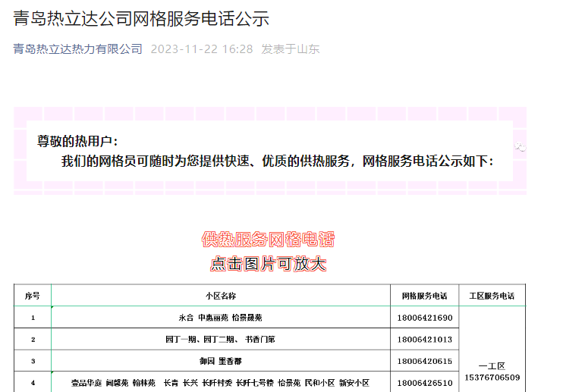This screenshot has width=563, height=392.
Task: Click the greeting text 尊敬的热用户
Action: point(77,141)
